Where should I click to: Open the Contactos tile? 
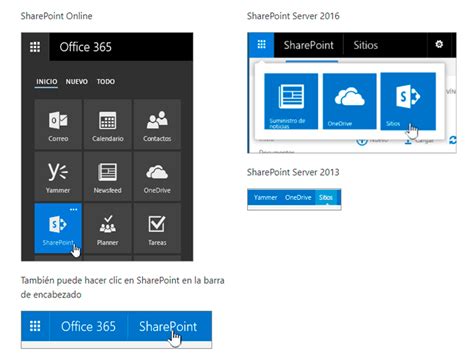[157, 124]
